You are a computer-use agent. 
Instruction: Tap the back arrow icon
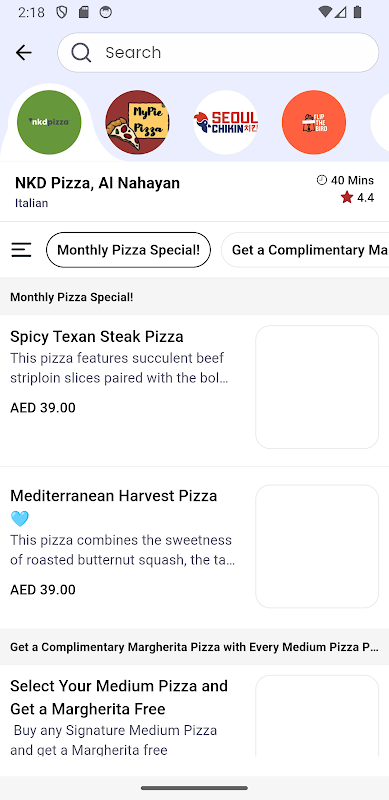[23, 52]
